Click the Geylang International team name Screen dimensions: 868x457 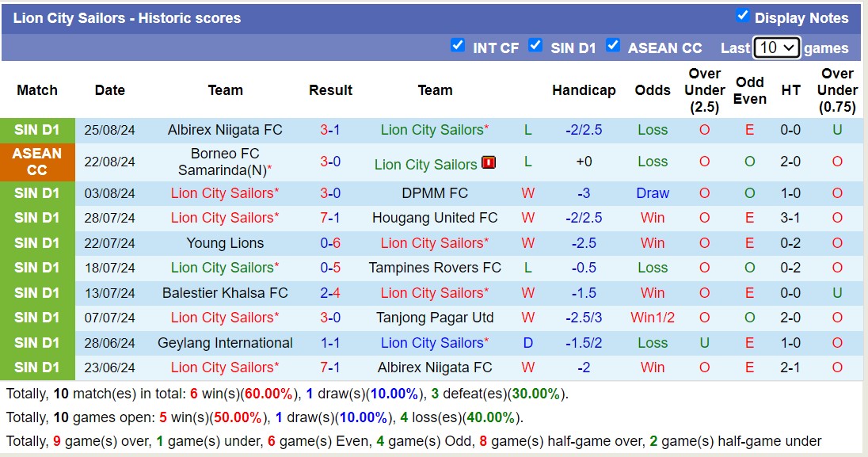(x=225, y=343)
